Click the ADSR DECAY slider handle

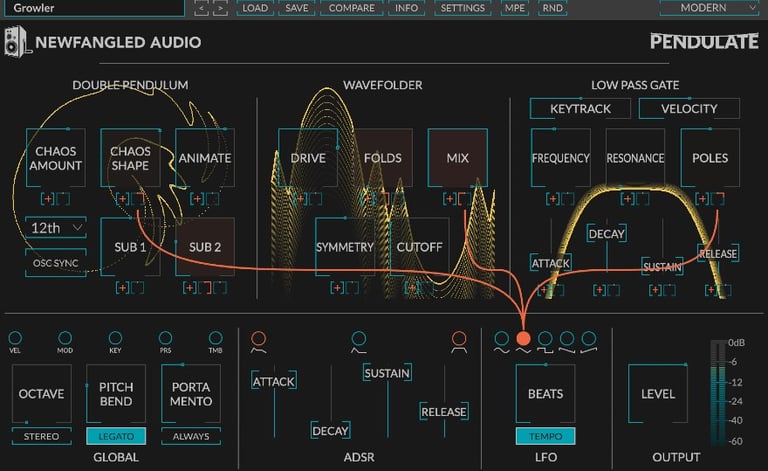(x=331, y=431)
